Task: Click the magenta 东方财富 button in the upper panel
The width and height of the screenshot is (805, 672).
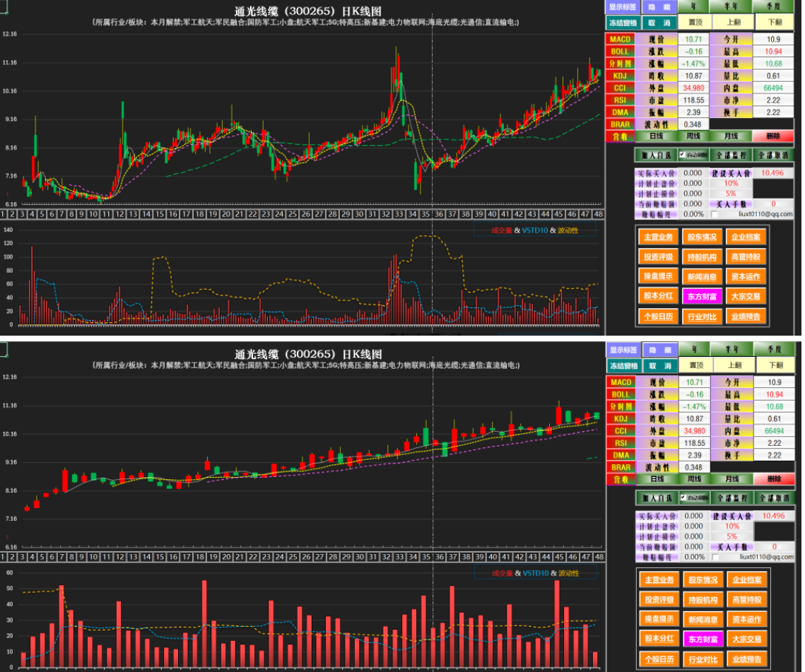Action: (702, 296)
